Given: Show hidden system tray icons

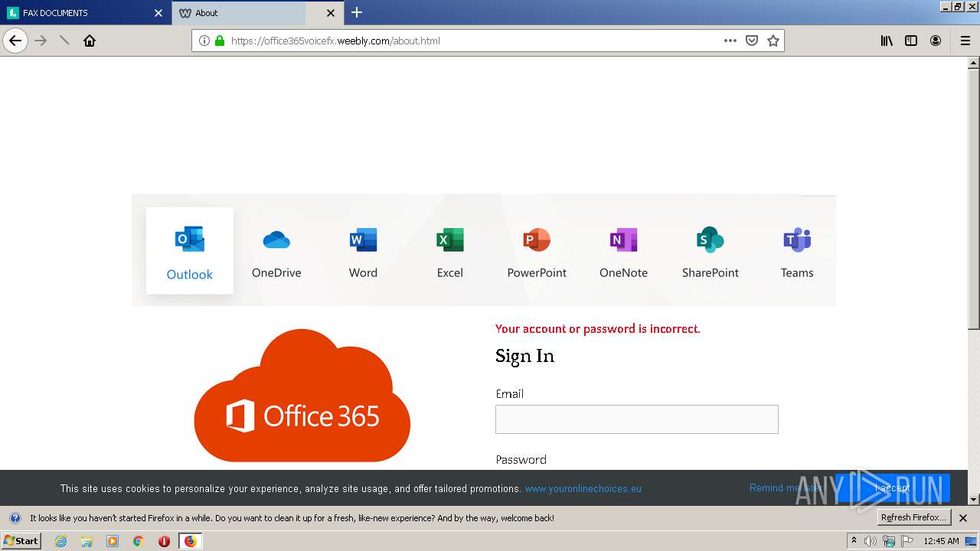Looking at the screenshot, I should coord(854,541).
